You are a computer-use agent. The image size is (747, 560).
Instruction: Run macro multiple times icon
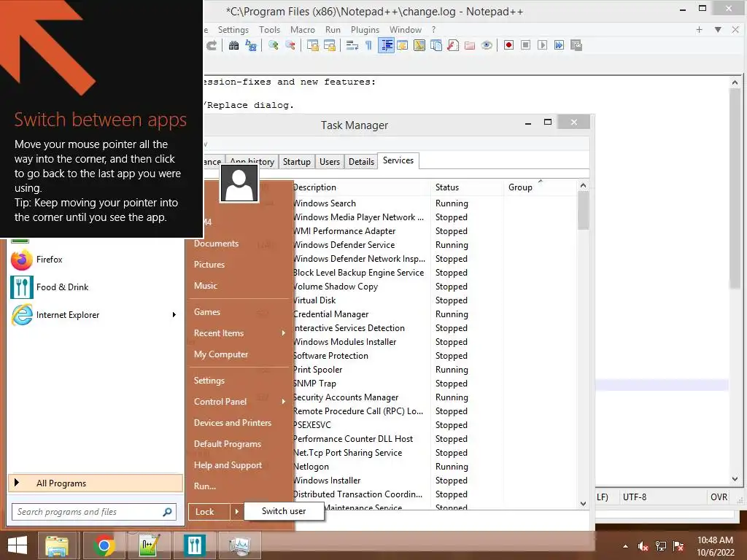(x=559, y=45)
